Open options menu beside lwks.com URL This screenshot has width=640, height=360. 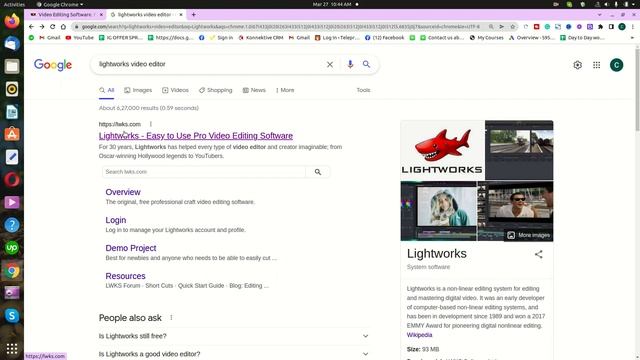pos(151,124)
